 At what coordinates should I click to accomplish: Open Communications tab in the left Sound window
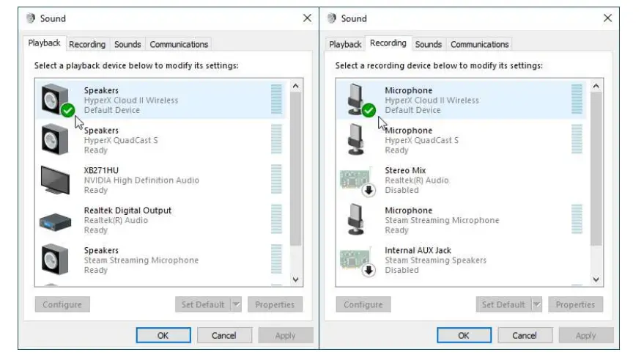pos(179,45)
